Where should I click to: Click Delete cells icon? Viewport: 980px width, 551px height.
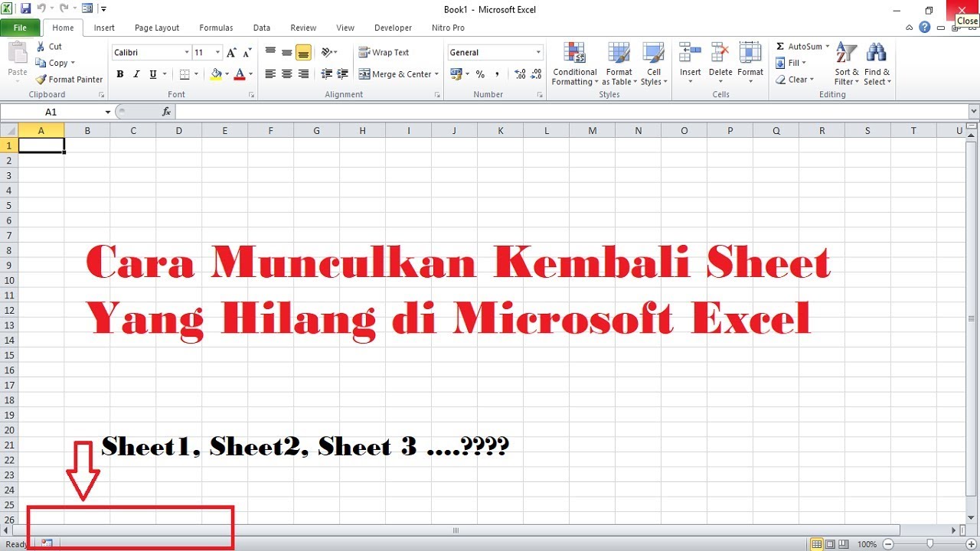(720, 52)
